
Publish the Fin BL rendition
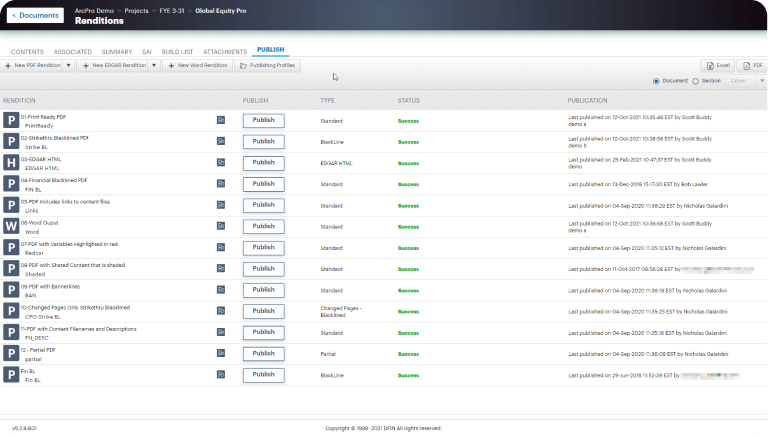tap(264, 375)
